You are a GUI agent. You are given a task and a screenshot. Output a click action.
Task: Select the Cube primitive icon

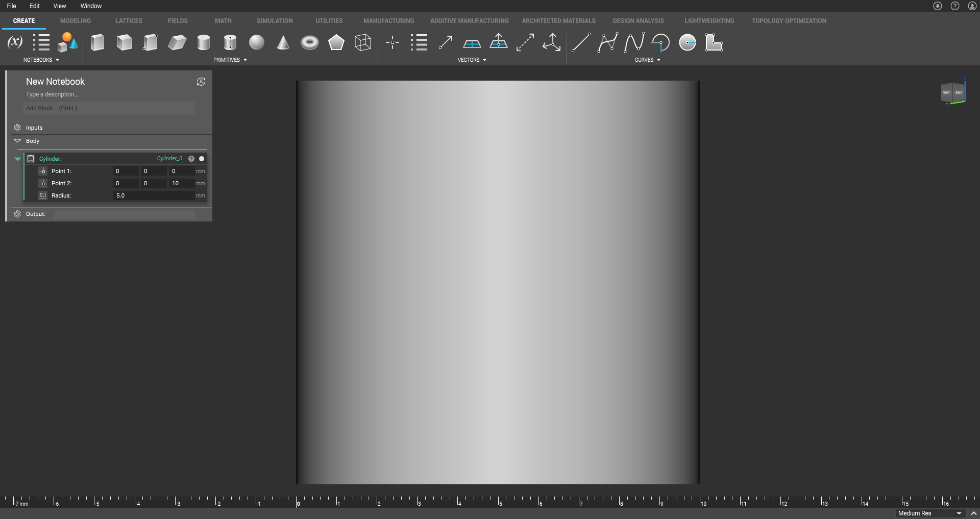tap(124, 42)
